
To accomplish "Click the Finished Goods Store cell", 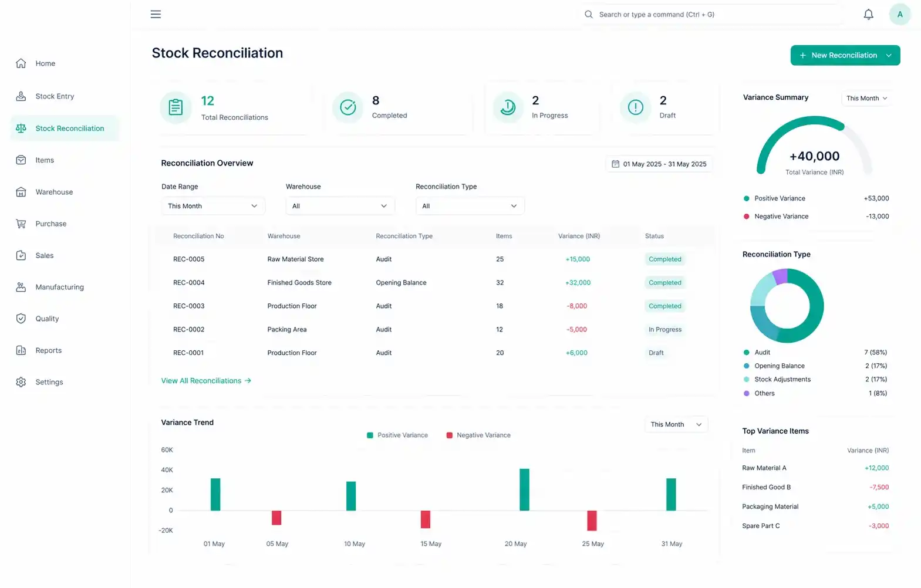I will pyautogui.click(x=299, y=282).
